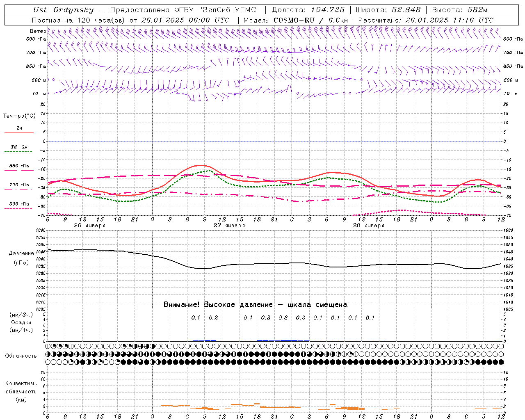Image resolution: width=525 pixels, height=420 pixels.
Task: Click the Модель COSMO-RU / 6.6км text
Action: 295,20
